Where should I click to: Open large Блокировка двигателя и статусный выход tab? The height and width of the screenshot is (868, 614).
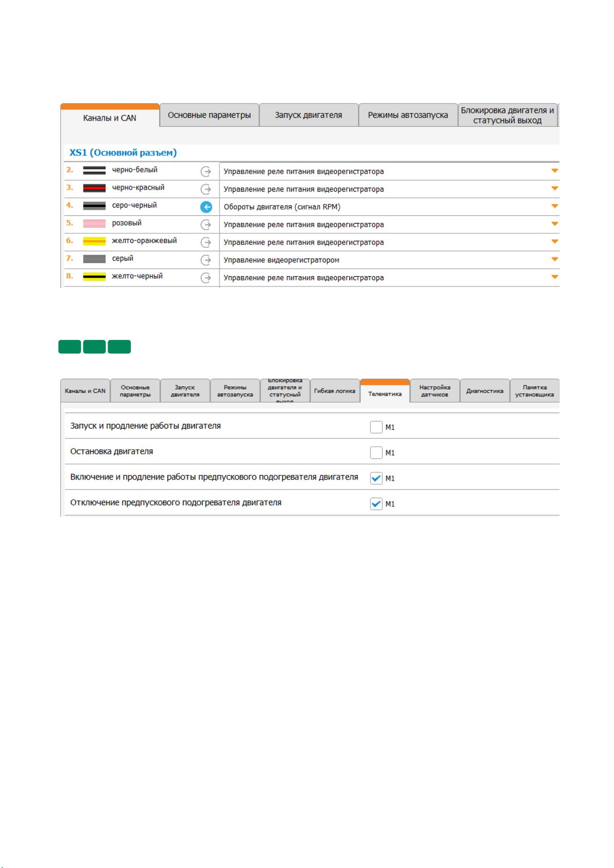[x=507, y=115]
